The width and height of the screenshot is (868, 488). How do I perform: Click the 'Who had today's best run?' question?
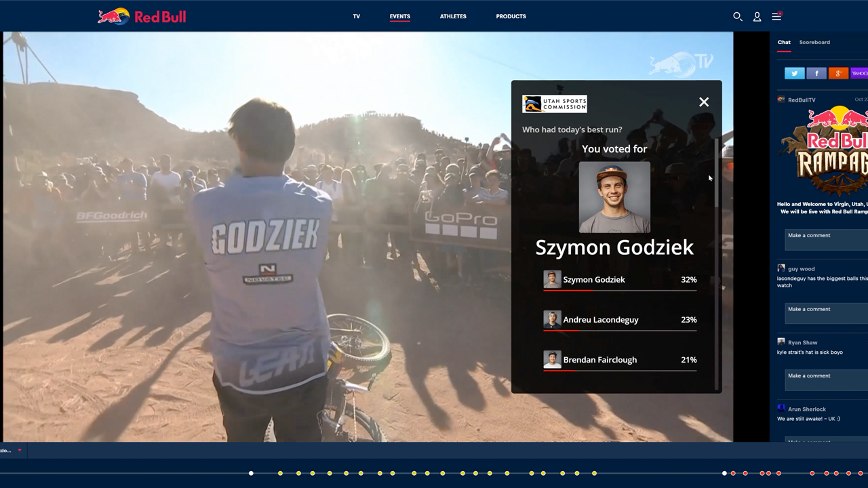[572, 129]
